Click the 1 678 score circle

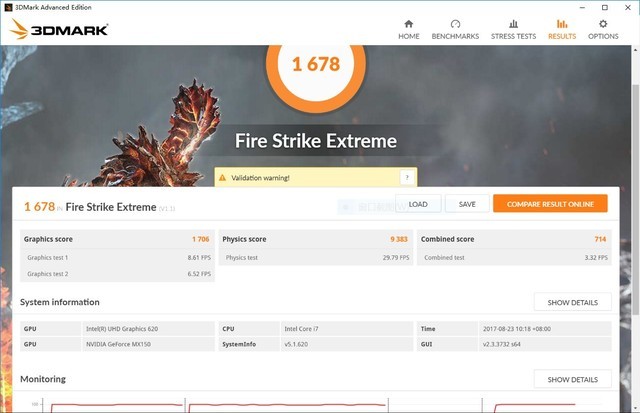pyautogui.click(x=315, y=65)
